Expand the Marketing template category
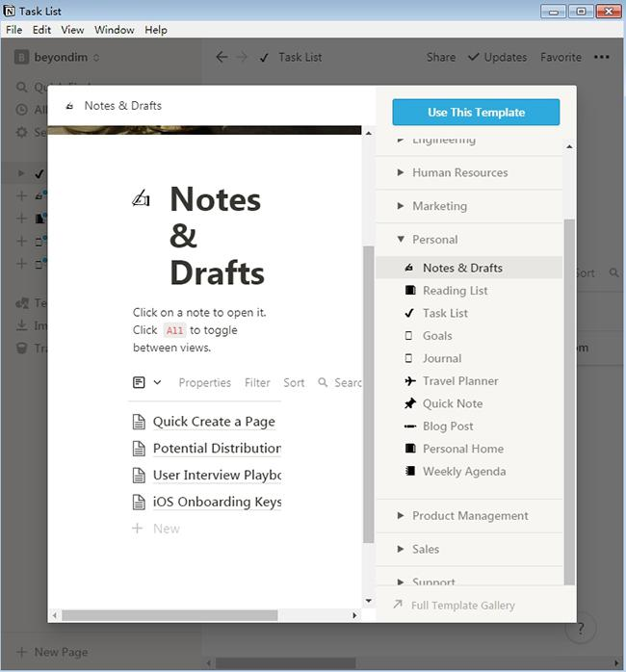The image size is (626, 672). [469, 206]
